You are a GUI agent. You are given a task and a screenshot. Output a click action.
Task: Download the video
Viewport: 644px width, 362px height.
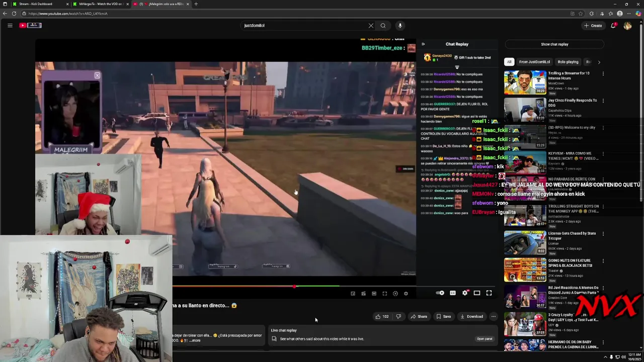click(x=471, y=316)
